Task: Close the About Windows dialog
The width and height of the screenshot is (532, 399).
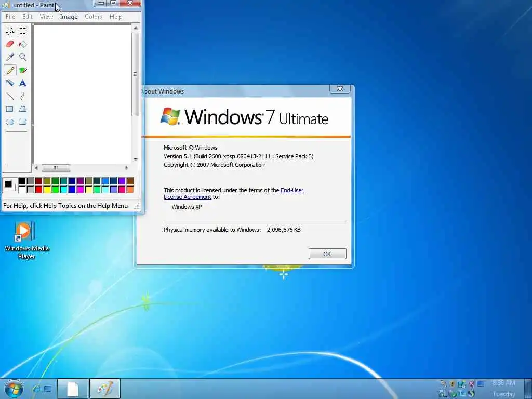Action: pos(340,89)
